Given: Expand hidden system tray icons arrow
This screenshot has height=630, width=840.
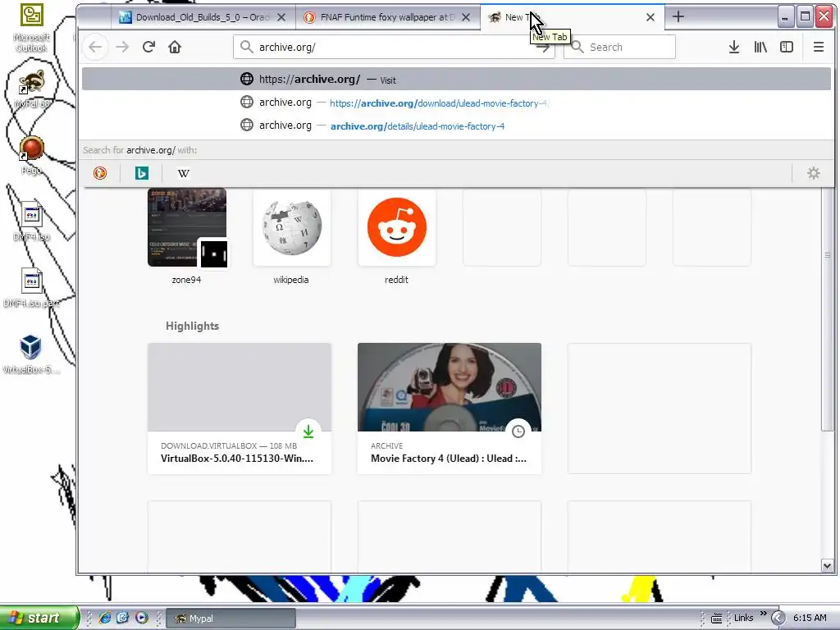Looking at the screenshot, I should pyautogui.click(x=778, y=619).
